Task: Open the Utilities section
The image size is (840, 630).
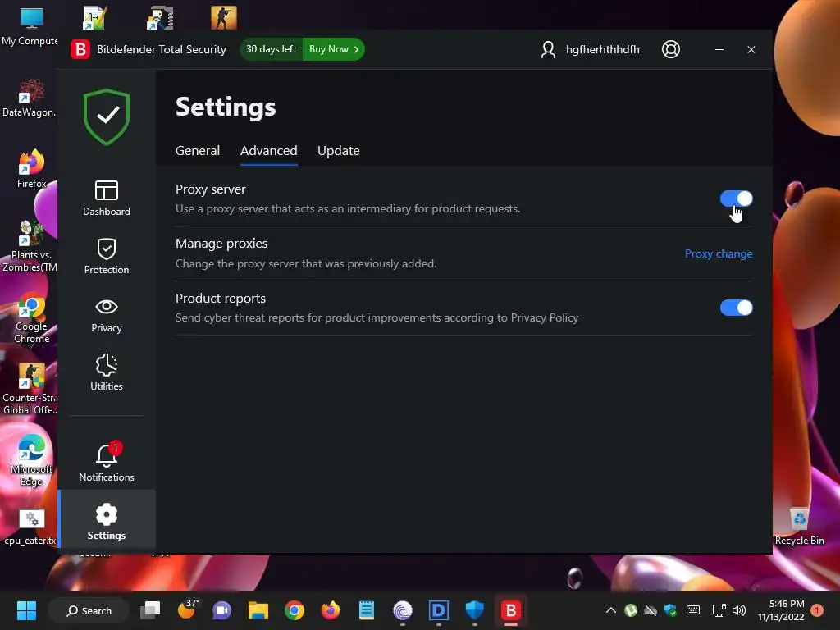Action: coord(106,372)
